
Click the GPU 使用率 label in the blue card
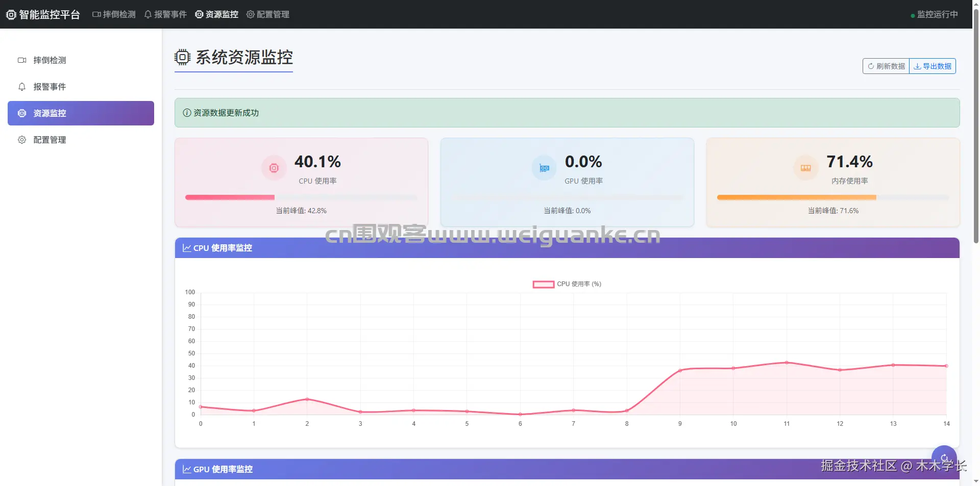(x=583, y=181)
